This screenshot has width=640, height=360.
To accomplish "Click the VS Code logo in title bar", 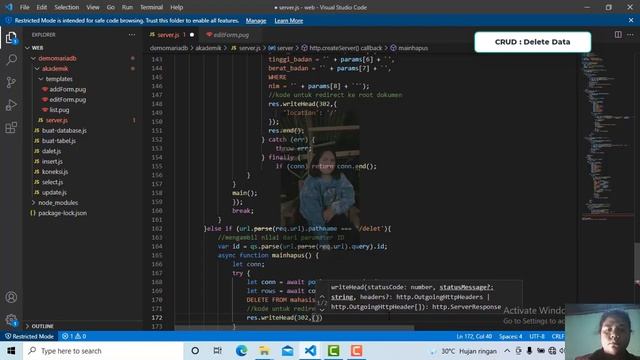I will 9,7.
